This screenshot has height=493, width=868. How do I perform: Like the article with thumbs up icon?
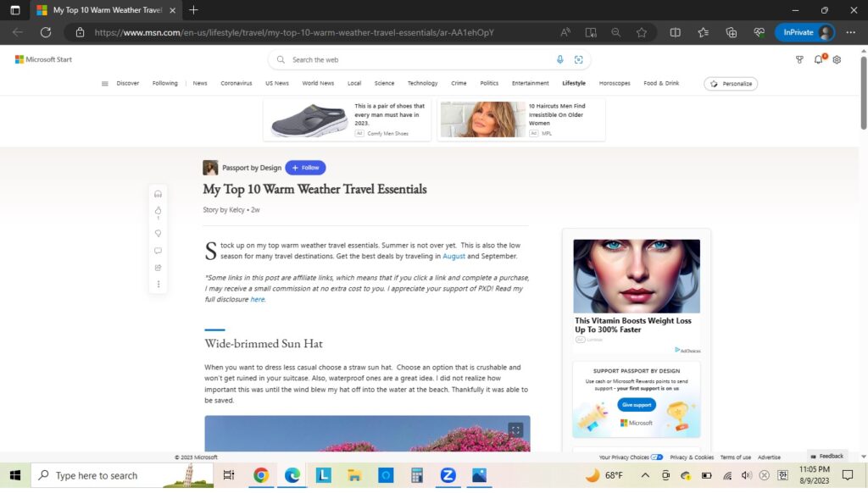click(x=158, y=211)
